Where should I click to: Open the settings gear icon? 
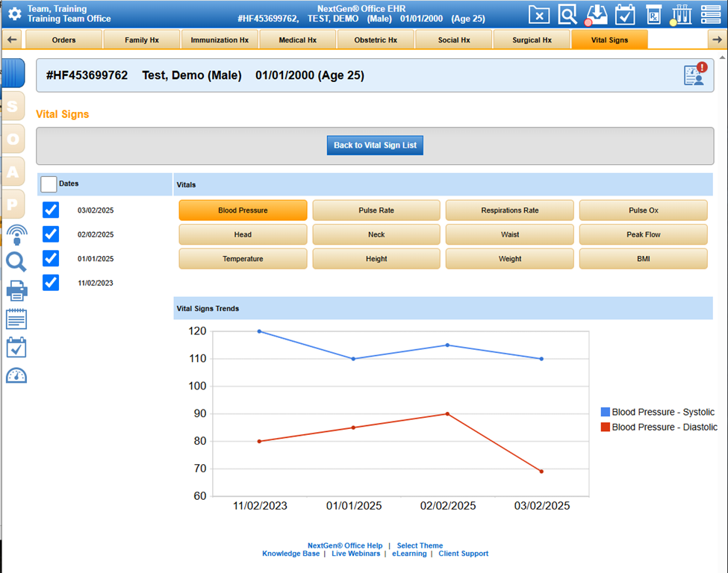coord(14,14)
